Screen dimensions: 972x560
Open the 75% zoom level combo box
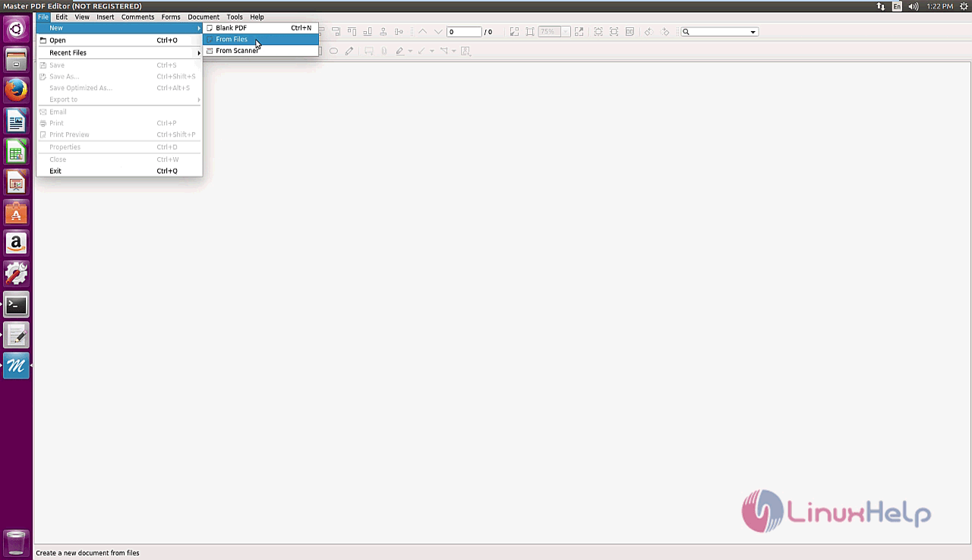tap(554, 32)
